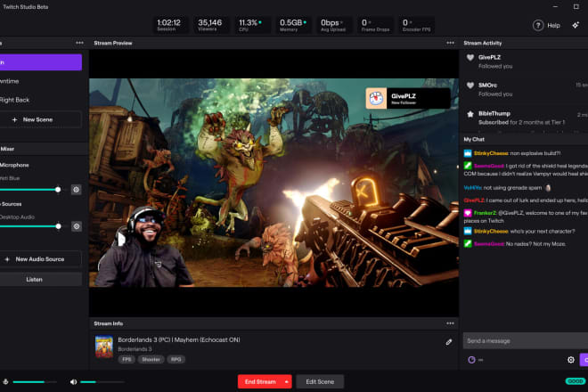Viewport: 588px width, 392px height.
Task: Select the Downtime scene
Action: point(40,81)
